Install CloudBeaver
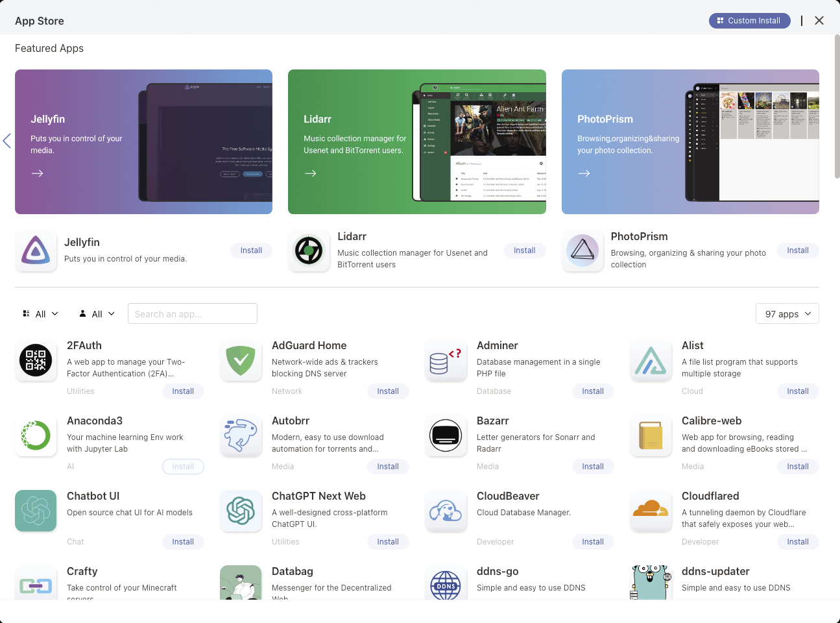Image resolution: width=840 pixels, height=623 pixels. (593, 542)
